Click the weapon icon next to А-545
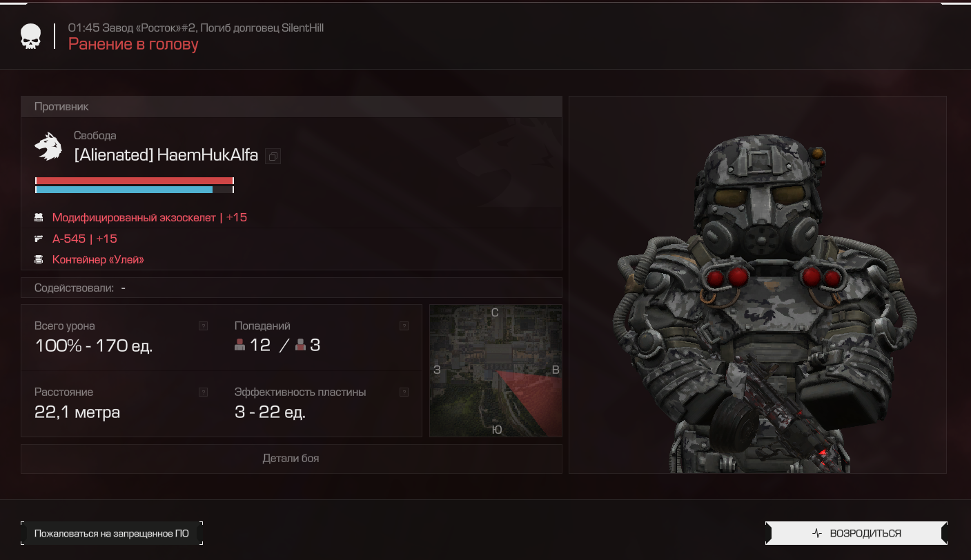971x560 pixels. tap(39, 239)
